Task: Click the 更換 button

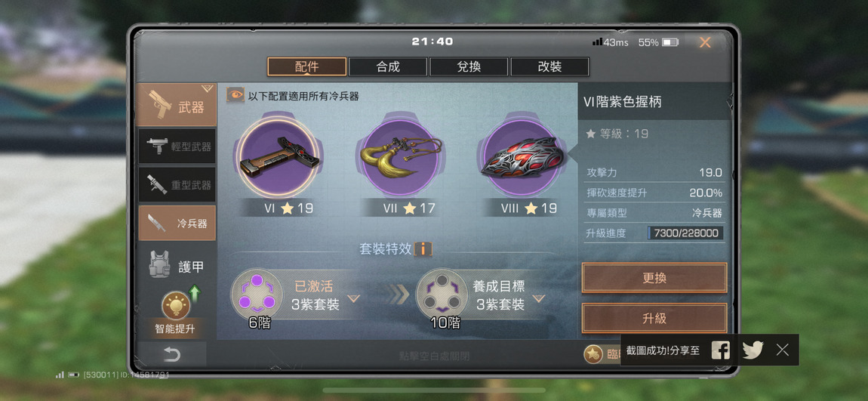Action: [654, 278]
